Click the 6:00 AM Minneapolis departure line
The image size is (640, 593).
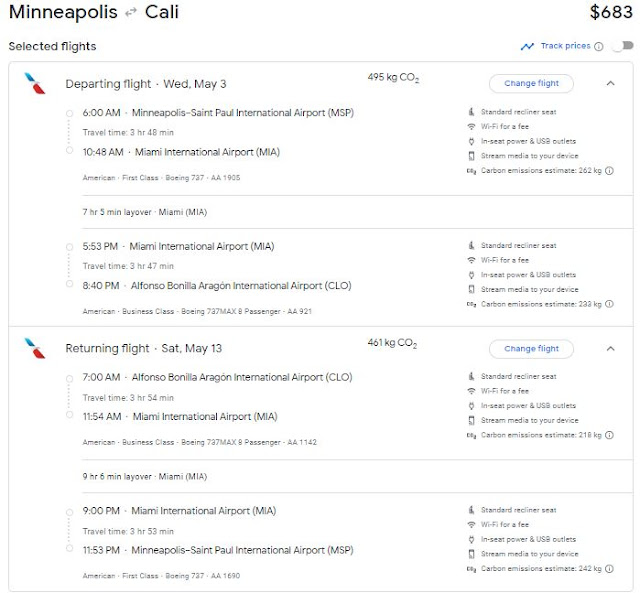[x=218, y=113]
